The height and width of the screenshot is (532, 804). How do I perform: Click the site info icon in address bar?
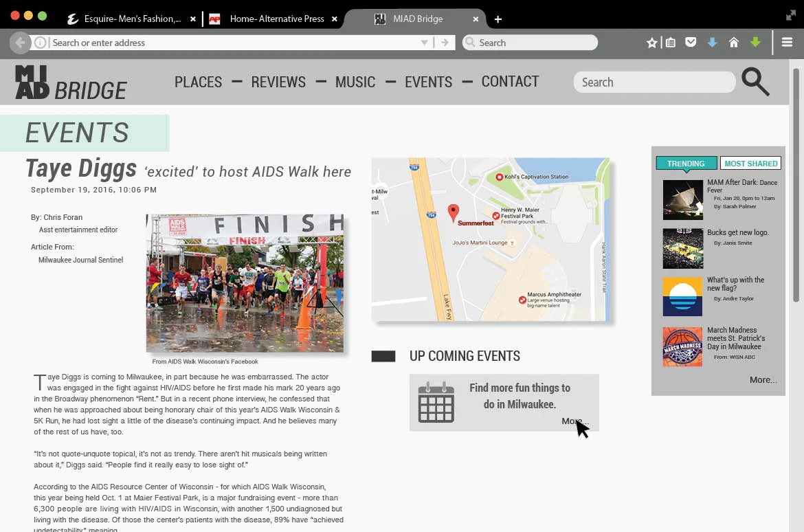41,43
